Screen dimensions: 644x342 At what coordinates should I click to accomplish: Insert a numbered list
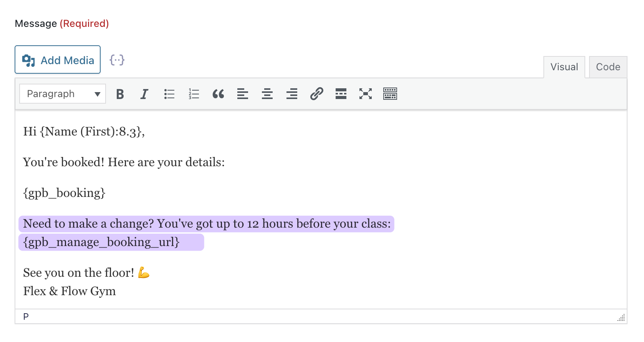194,94
